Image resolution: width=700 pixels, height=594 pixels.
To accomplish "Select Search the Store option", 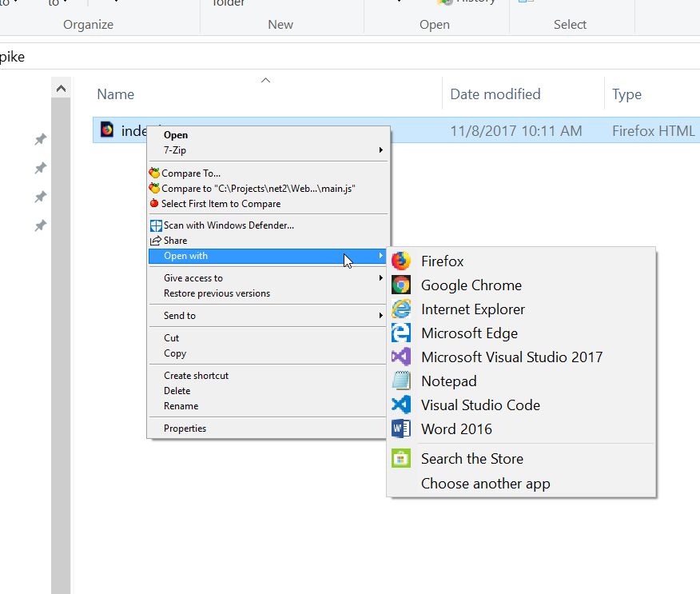I will tap(521, 458).
